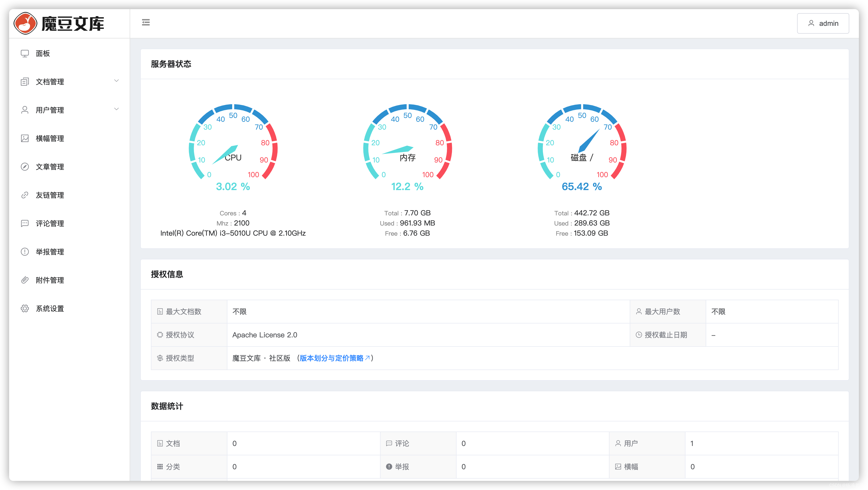Screen dimensions: 868x490
Task: Click the chain-link icon beside 友链管理
Action: click(25, 195)
